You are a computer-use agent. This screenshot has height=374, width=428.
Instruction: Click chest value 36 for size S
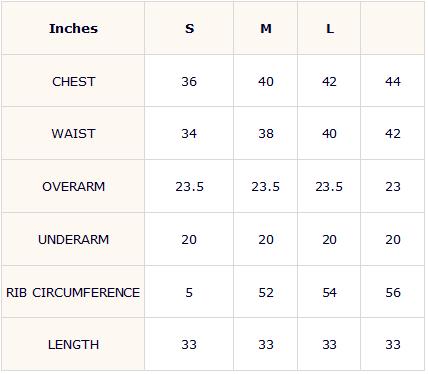189,82
